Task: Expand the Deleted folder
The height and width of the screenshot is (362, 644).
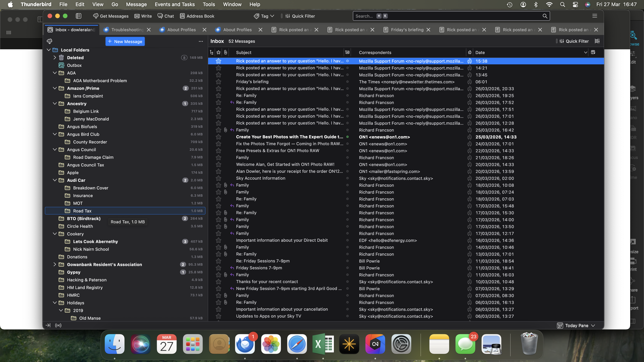Action: point(55,57)
